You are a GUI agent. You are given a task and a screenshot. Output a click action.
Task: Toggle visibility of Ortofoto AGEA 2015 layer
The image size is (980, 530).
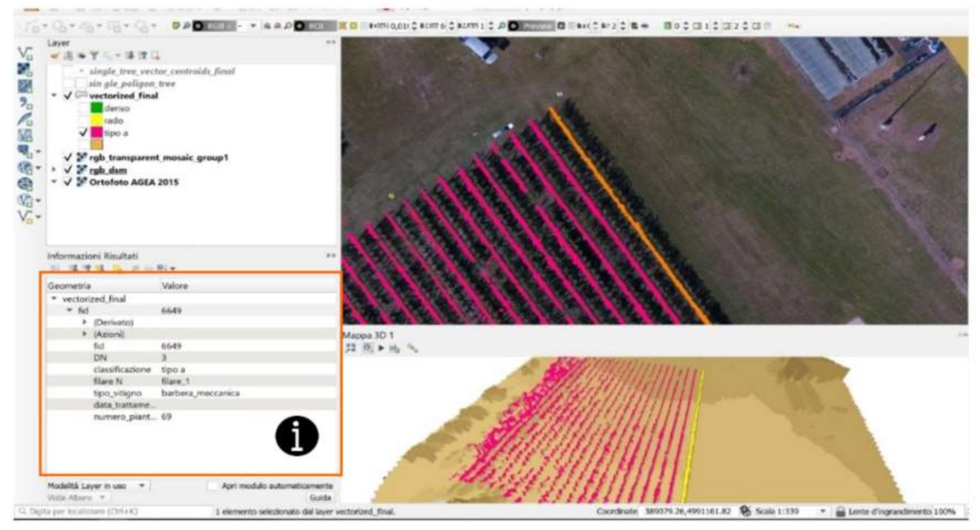[68, 182]
